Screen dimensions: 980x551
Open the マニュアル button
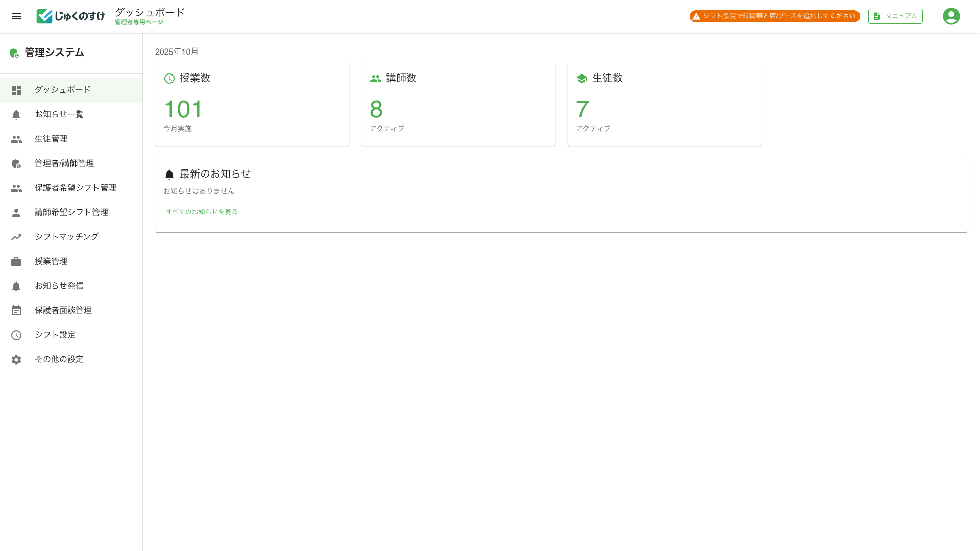click(x=895, y=16)
